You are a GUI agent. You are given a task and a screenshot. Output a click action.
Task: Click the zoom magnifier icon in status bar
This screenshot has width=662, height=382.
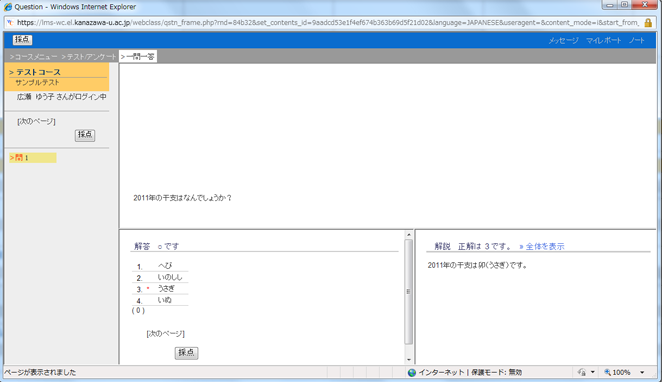click(607, 372)
